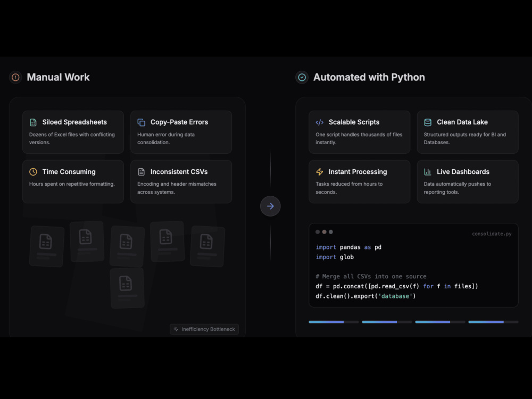
Task: Click the Manual Work title
Action: (58, 77)
